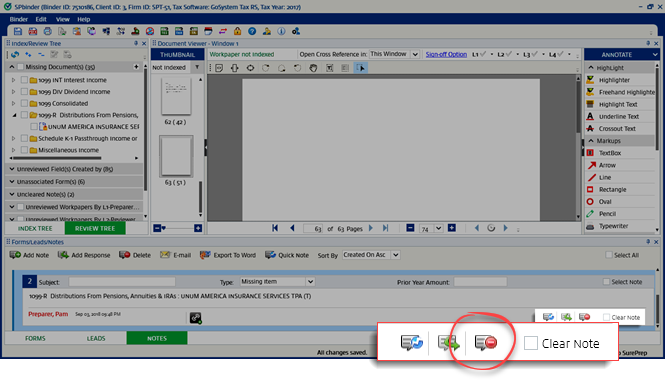Go to the last page in viewer
Viewport: 665px width, 383px height.
[385, 228]
